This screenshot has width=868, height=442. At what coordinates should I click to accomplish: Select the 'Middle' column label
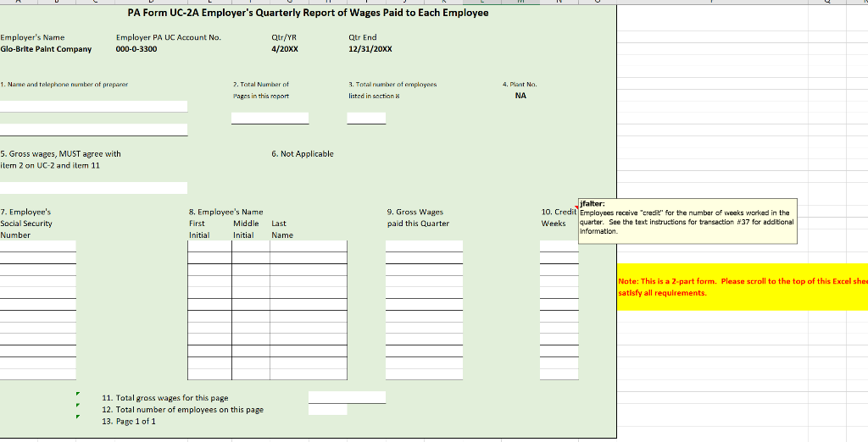pyautogui.click(x=246, y=224)
